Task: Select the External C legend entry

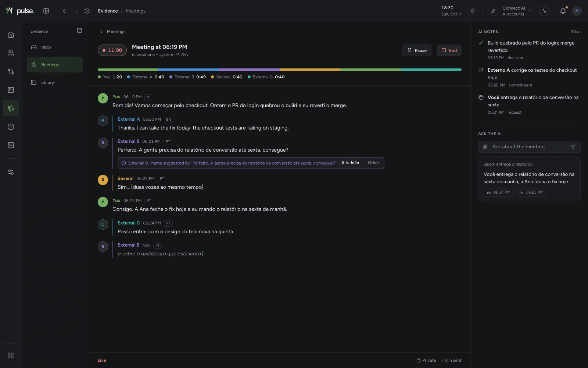Action: tap(266, 77)
